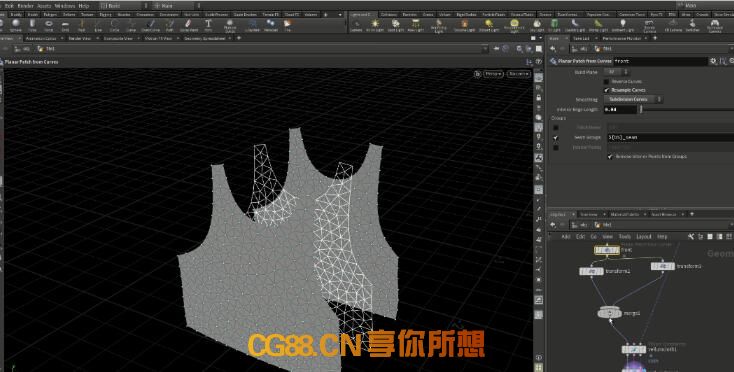Add a new viewport pane tab

click(239, 38)
